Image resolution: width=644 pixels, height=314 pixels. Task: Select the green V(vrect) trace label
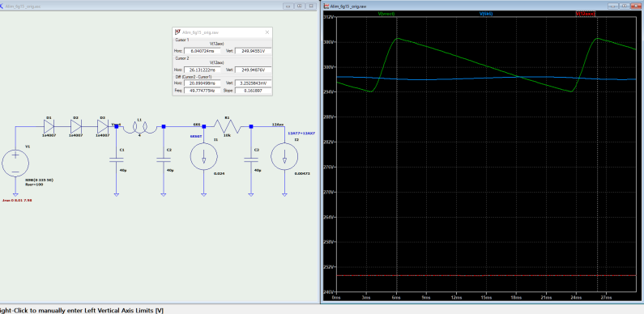pos(386,14)
